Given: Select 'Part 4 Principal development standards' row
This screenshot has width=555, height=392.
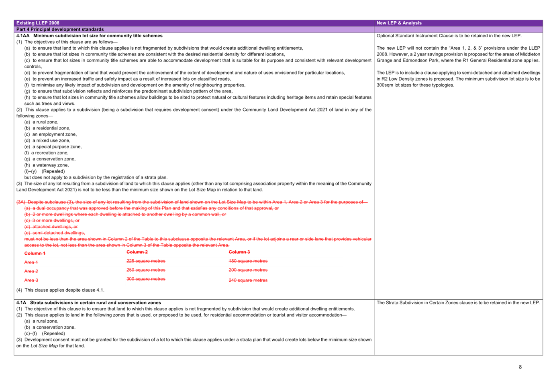Looking at the screenshot, I should 194,29.
